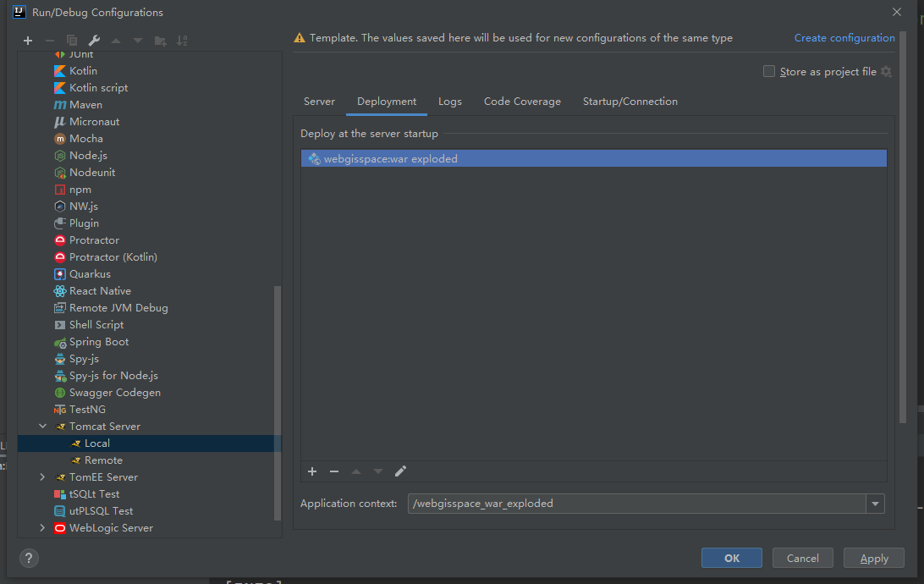Select the Nodeunit tree item
This screenshot has height=584, width=924.
[92, 173]
